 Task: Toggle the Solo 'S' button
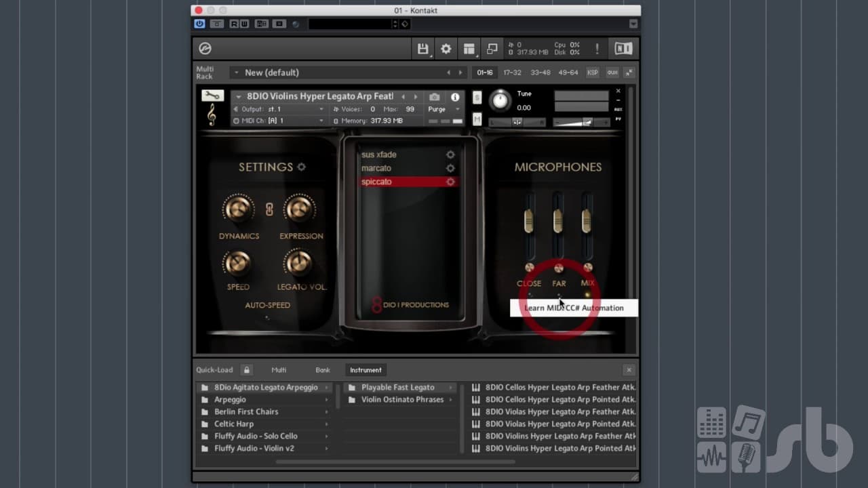pyautogui.click(x=477, y=97)
